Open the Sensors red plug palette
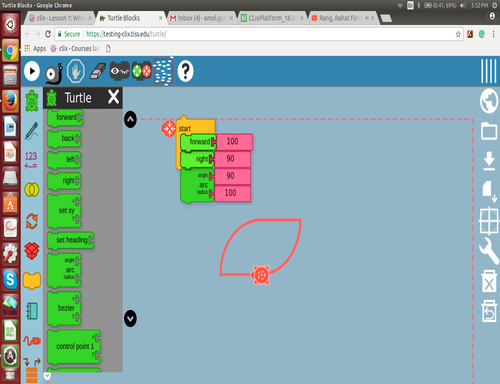Image resolution: width=500 pixels, height=384 pixels. (32, 341)
